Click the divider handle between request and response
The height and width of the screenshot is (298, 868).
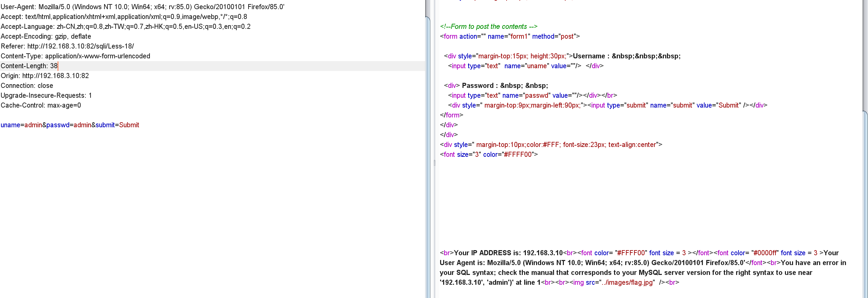[434, 163]
